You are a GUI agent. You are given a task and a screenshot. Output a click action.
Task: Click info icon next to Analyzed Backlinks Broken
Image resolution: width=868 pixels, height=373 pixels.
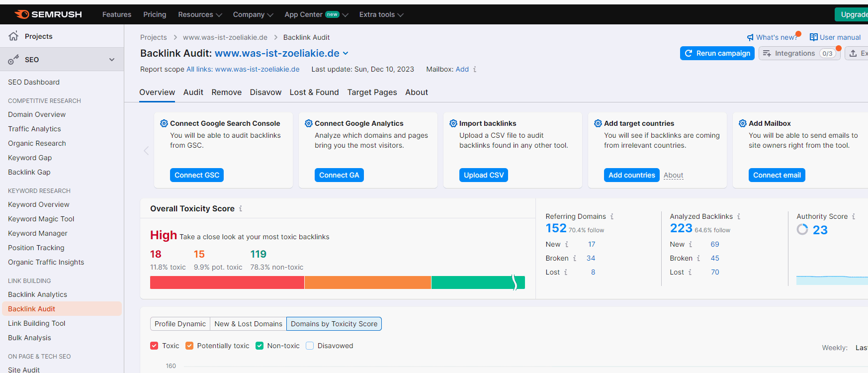pyautogui.click(x=698, y=258)
